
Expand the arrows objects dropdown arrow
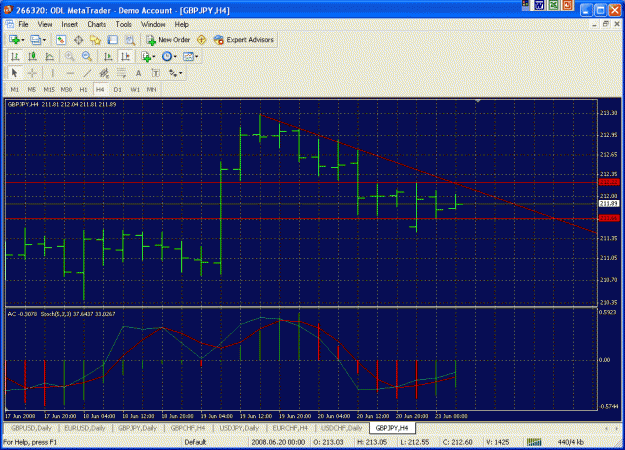coord(181,73)
